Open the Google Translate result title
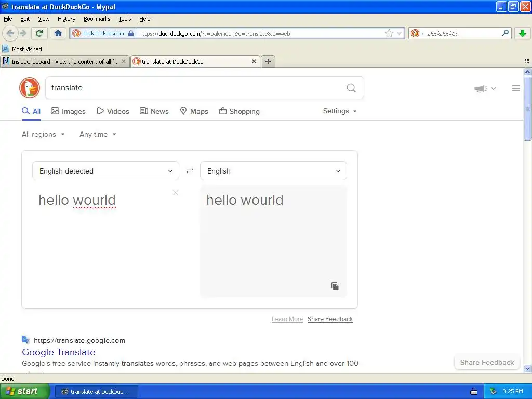Screen dimensions: 532x399 tap(59, 352)
